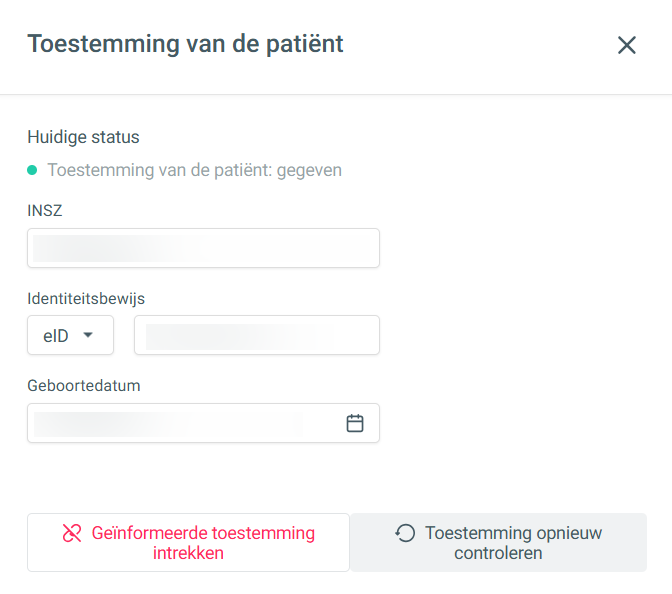
Task: Click the Geboortedatum date field
Action: pos(203,423)
